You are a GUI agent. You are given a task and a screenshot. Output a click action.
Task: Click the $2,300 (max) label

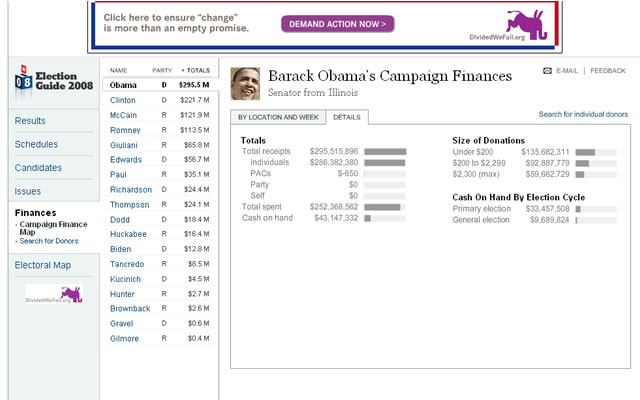(476, 174)
